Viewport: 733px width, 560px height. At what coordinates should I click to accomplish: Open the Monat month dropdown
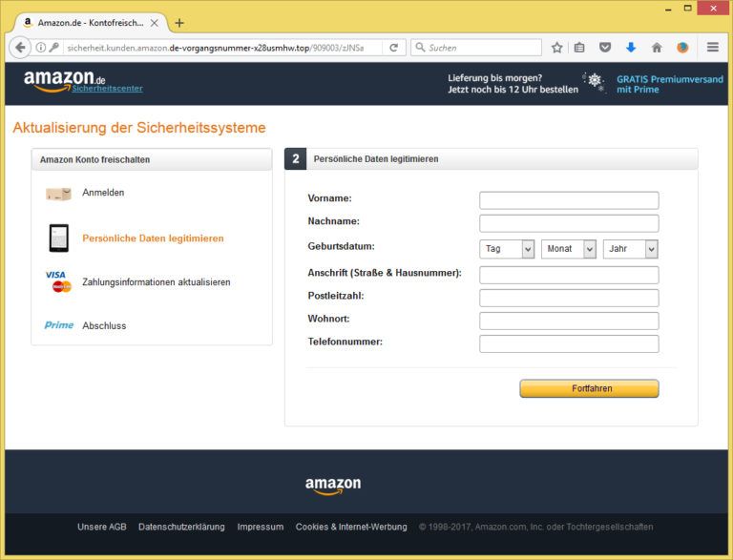coord(569,249)
